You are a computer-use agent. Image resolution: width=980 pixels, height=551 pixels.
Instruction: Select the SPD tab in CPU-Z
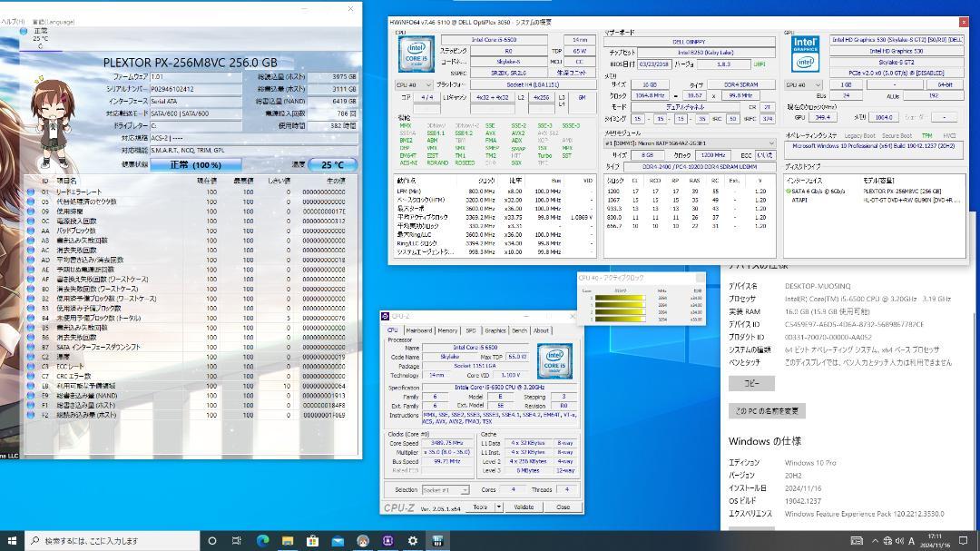point(471,330)
